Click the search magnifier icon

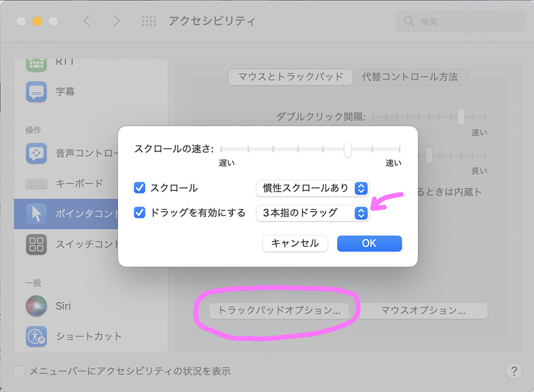coord(409,21)
